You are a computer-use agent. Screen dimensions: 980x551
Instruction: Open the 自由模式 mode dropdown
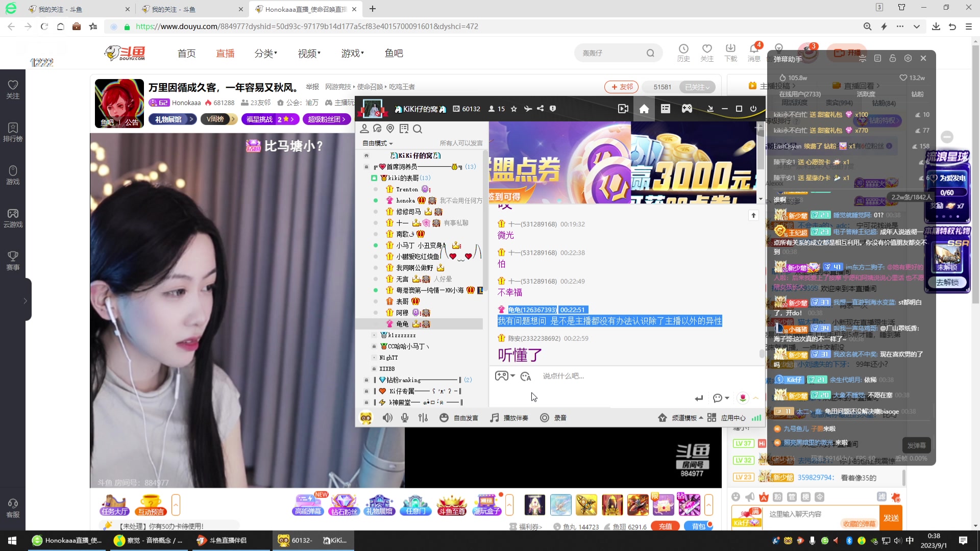[x=378, y=143]
